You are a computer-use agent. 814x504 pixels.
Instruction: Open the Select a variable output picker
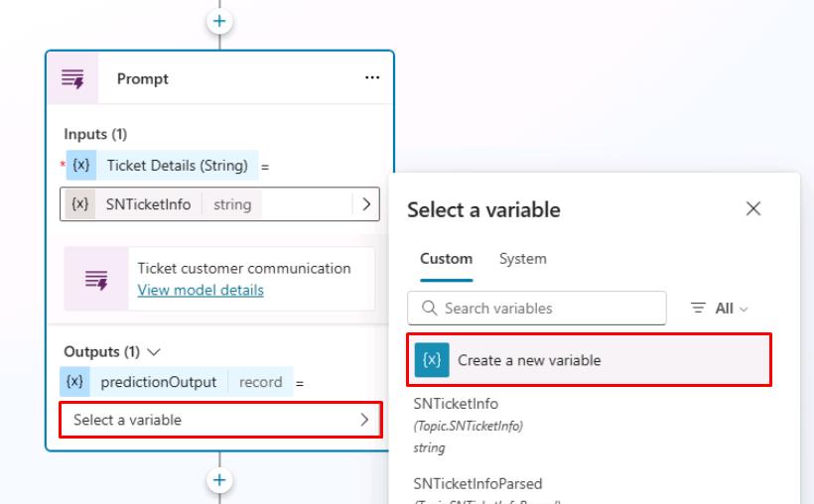219,420
